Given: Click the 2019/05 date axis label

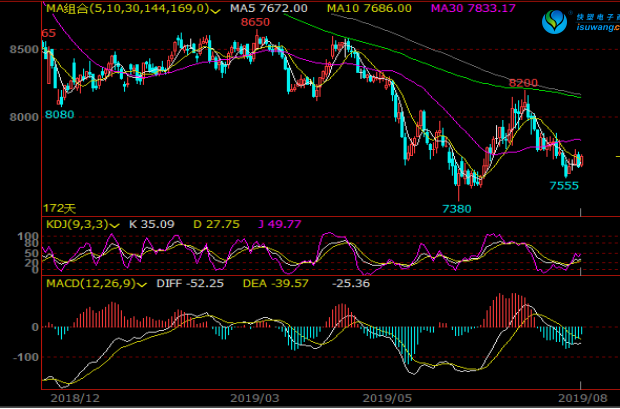Looking at the screenshot, I should [388, 398].
